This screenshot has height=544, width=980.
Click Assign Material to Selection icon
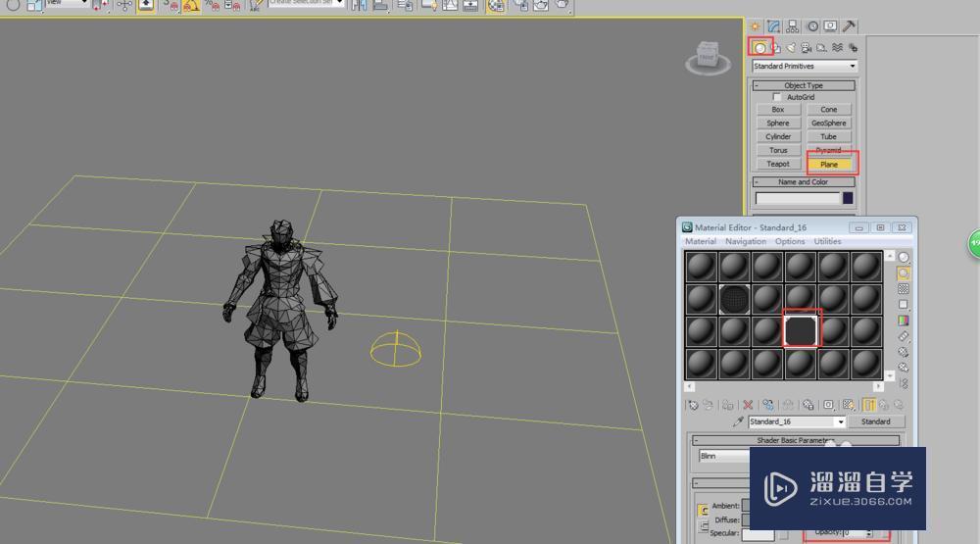pos(727,405)
